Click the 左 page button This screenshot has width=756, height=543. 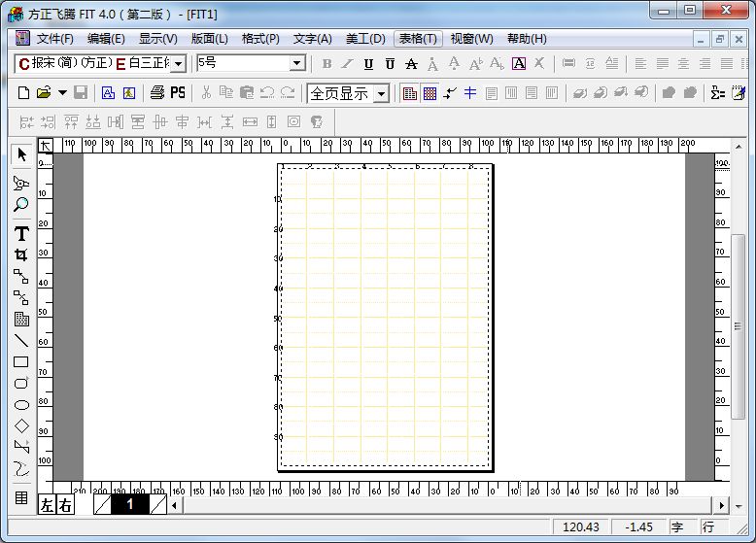coord(48,505)
